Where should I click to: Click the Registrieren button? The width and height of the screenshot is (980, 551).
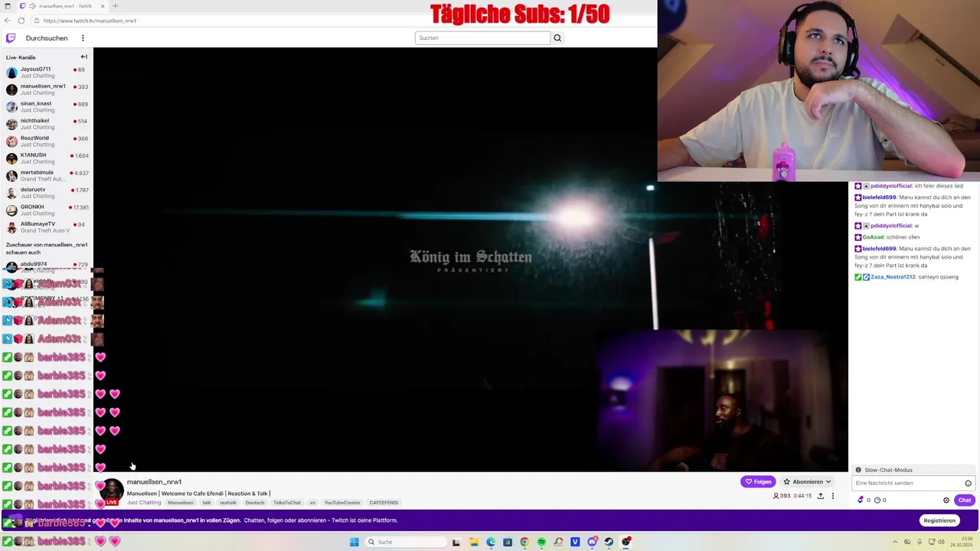[939, 520]
